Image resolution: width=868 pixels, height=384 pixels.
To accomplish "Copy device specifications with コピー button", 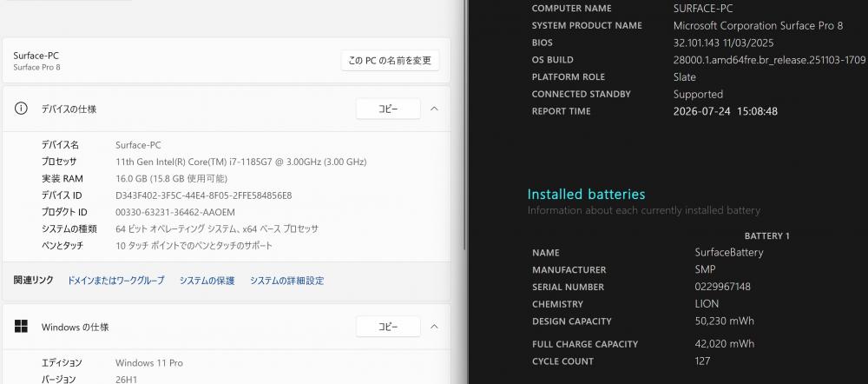I will [x=388, y=109].
